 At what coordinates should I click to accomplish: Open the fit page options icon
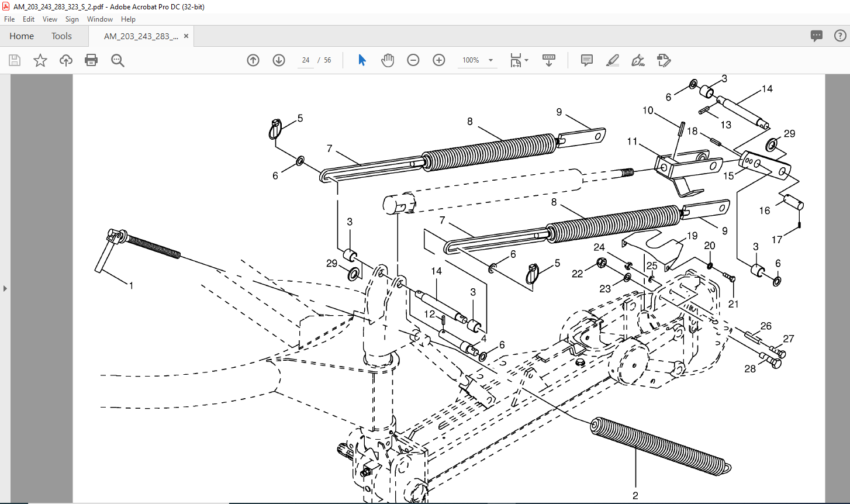point(519,60)
